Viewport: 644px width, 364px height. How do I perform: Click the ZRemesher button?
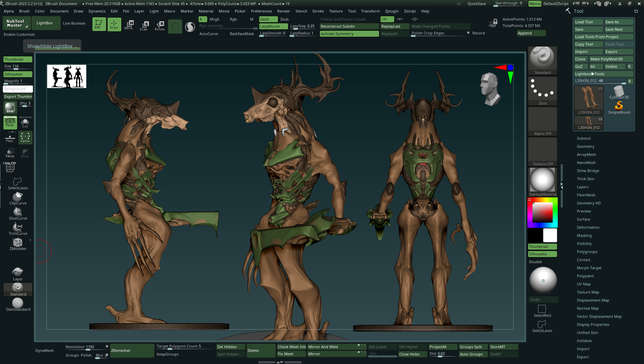132,351
